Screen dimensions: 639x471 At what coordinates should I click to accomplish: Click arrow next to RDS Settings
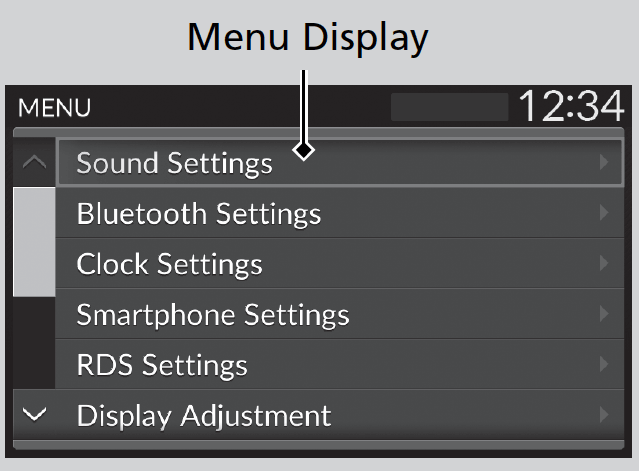tap(604, 365)
